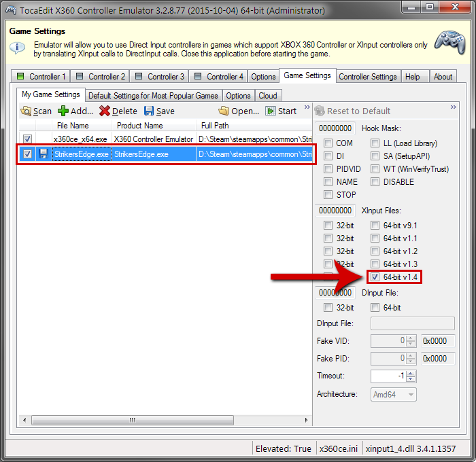Image resolution: width=476 pixels, height=462 pixels.
Task: Toggle the x360ce_x64.exe row checkbox
Action: [x=27, y=139]
